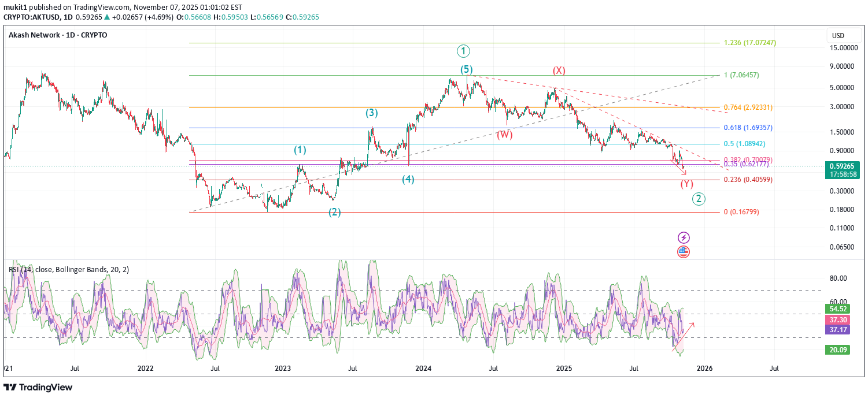Click the US flag economic event icon
The width and height of the screenshot is (868, 398).
pyautogui.click(x=684, y=251)
